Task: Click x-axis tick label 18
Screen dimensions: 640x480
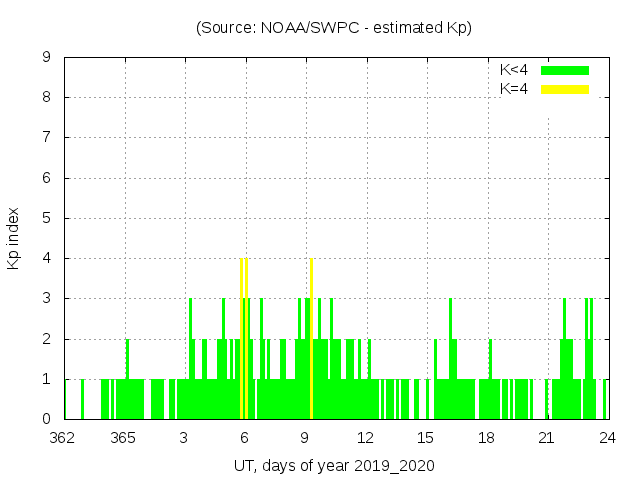Action: click(486, 437)
